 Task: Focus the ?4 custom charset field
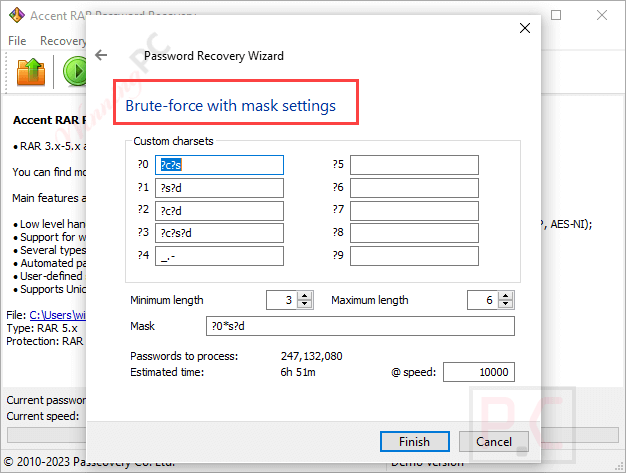tap(219, 256)
